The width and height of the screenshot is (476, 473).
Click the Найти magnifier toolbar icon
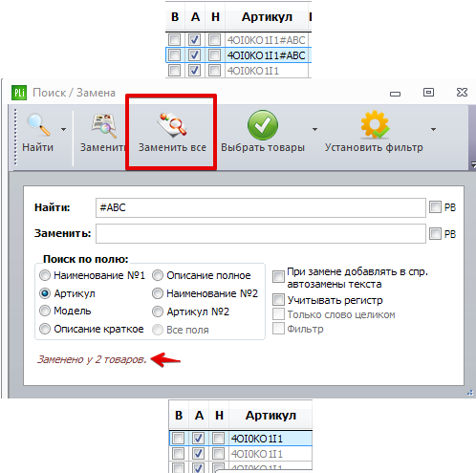(38, 125)
